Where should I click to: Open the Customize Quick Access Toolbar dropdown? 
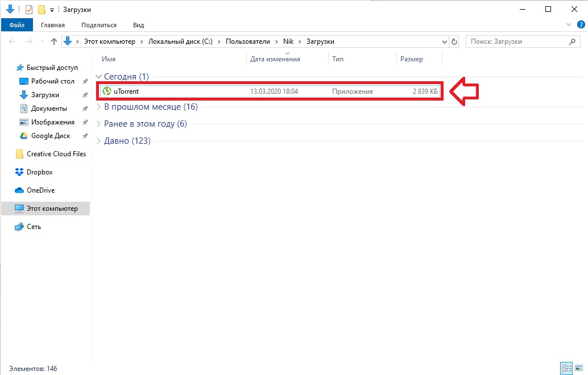tap(52, 10)
